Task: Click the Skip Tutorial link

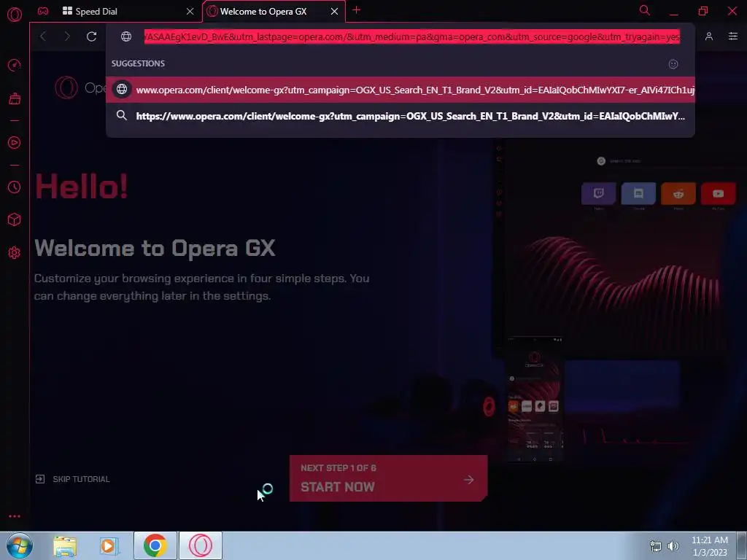Action: tap(72, 479)
